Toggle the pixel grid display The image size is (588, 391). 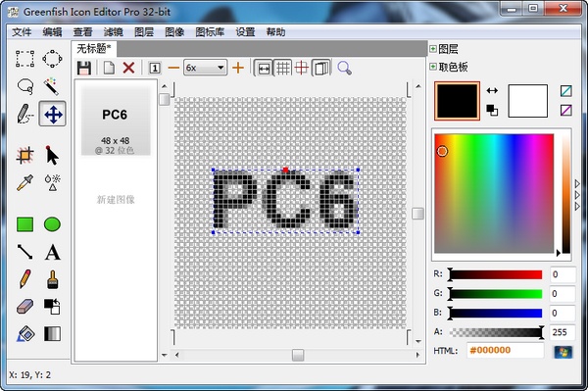click(283, 69)
